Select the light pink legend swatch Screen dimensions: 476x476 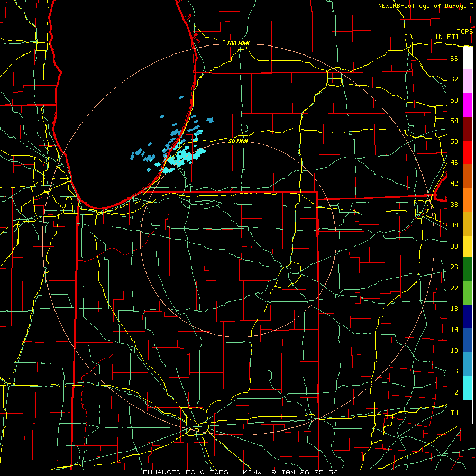[467, 81]
